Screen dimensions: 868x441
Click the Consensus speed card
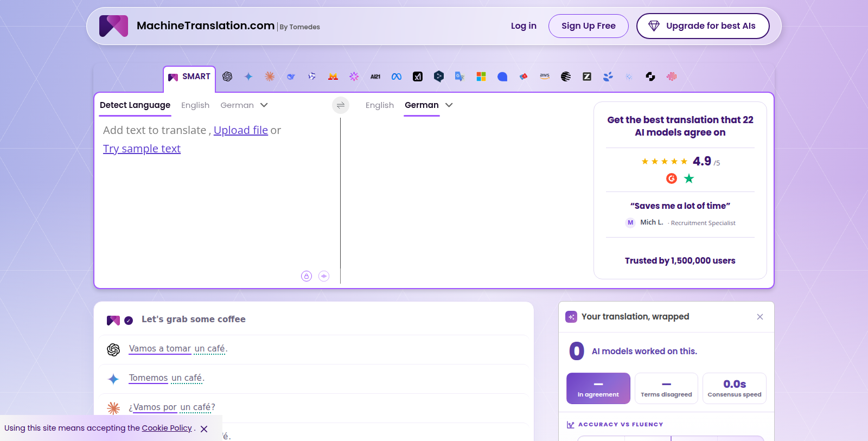pos(735,388)
